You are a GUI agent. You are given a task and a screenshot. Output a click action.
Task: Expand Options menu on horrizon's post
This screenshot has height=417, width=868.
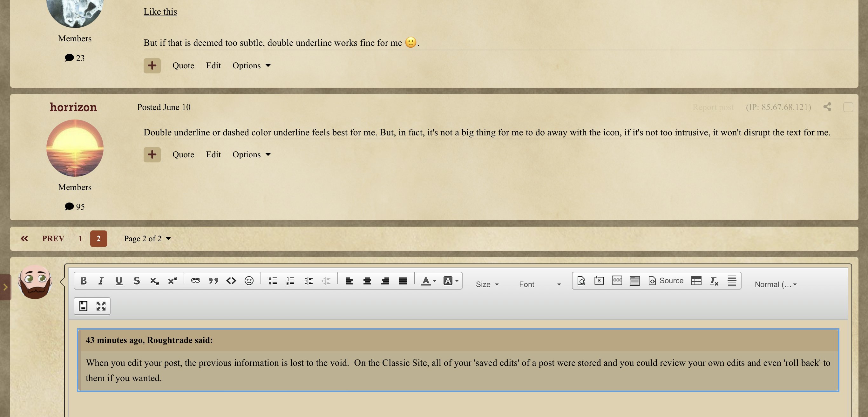(251, 154)
